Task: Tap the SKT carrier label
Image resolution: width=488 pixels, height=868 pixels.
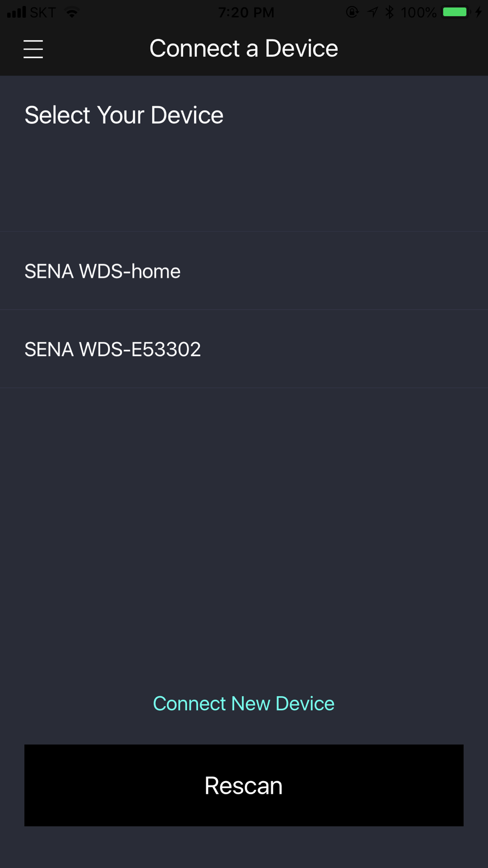Action: 43,12
